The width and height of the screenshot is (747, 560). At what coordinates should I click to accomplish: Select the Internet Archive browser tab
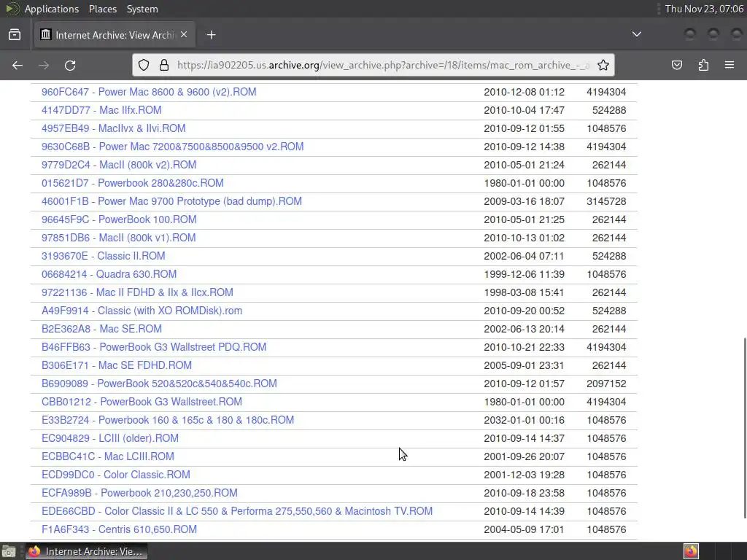(115, 35)
